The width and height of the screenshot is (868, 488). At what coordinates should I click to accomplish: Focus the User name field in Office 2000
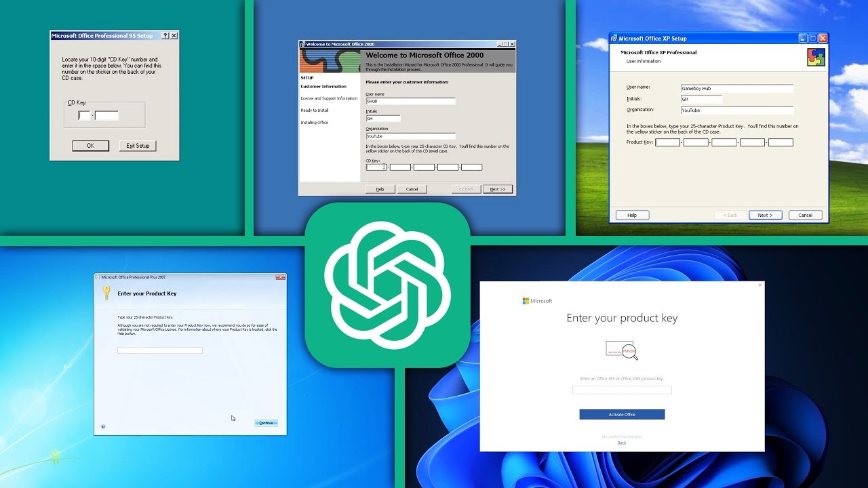click(x=410, y=101)
